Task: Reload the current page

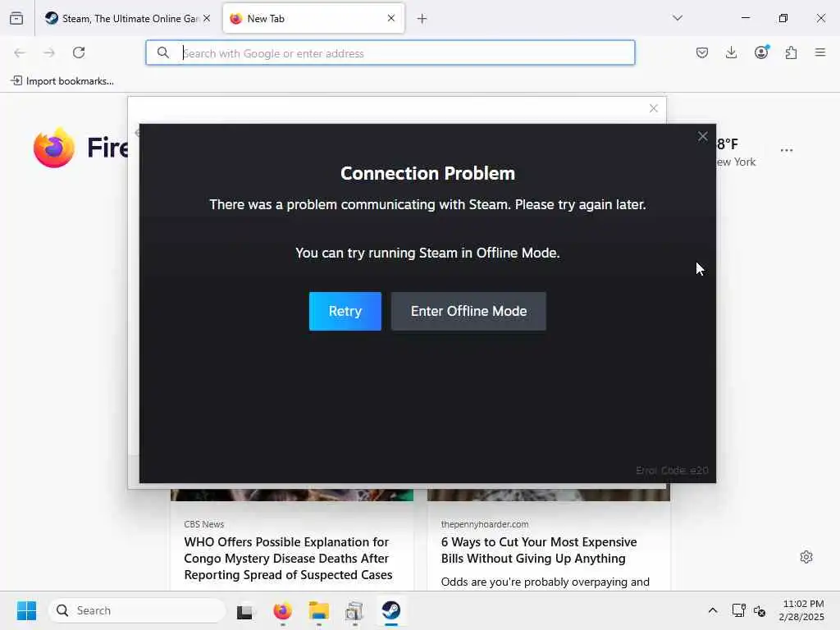Action: point(79,52)
